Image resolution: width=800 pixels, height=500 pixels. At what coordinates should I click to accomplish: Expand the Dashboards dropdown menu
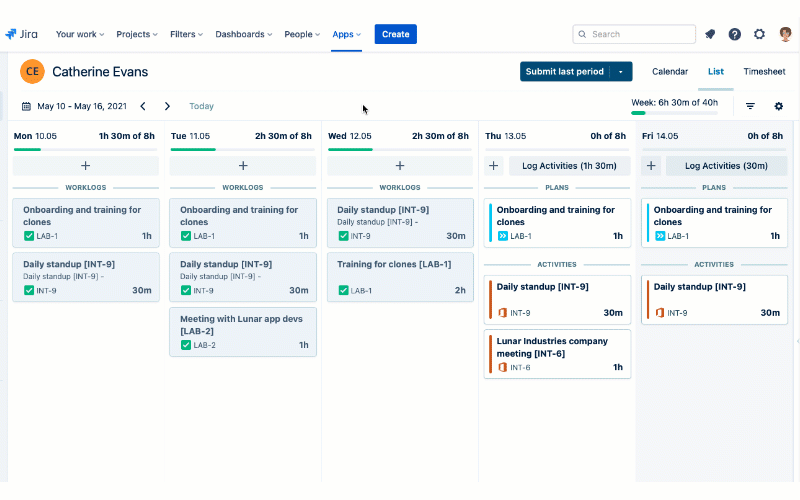pyautogui.click(x=243, y=34)
